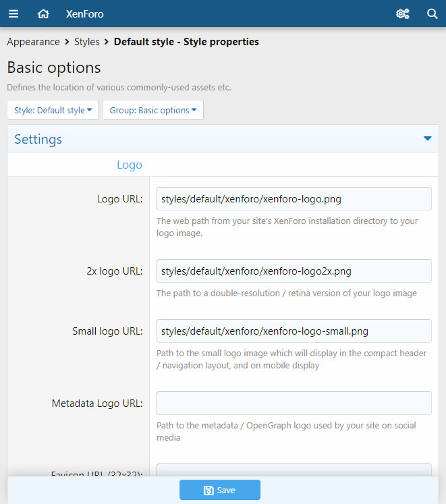Screen dimensions: 446x504
Task: Open search with the magnifier icon
Action: (x=433, y=13)
